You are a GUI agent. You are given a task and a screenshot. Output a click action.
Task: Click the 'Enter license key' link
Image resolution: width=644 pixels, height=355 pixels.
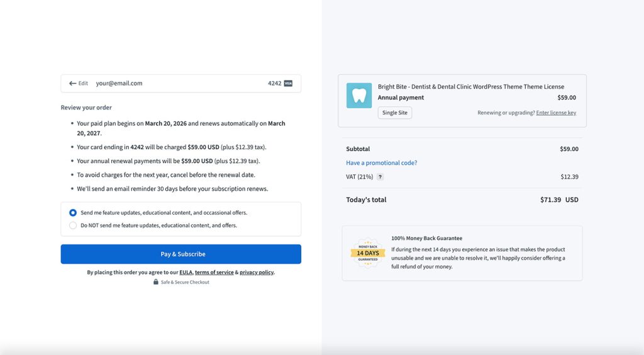pyautogui.click(x=556, y=113)
